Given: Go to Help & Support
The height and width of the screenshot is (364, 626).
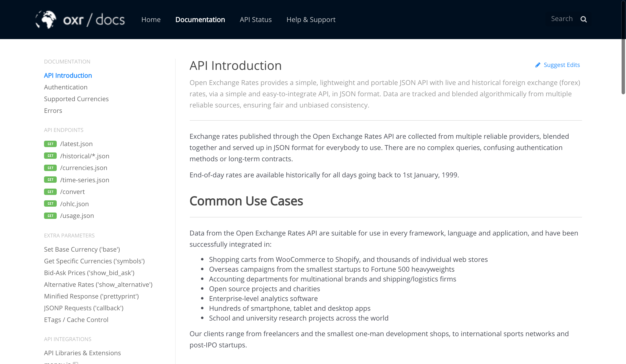Looking at the screenshot, I should [x=311, y=19].
